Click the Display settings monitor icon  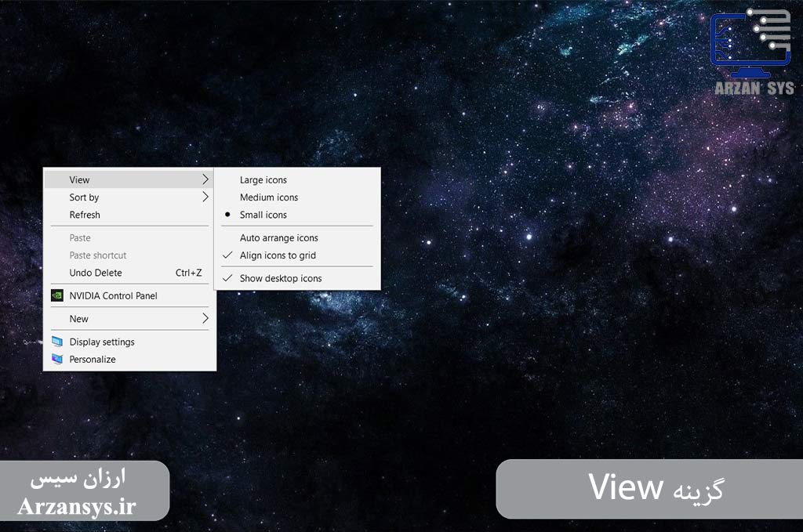pos(57,342)
